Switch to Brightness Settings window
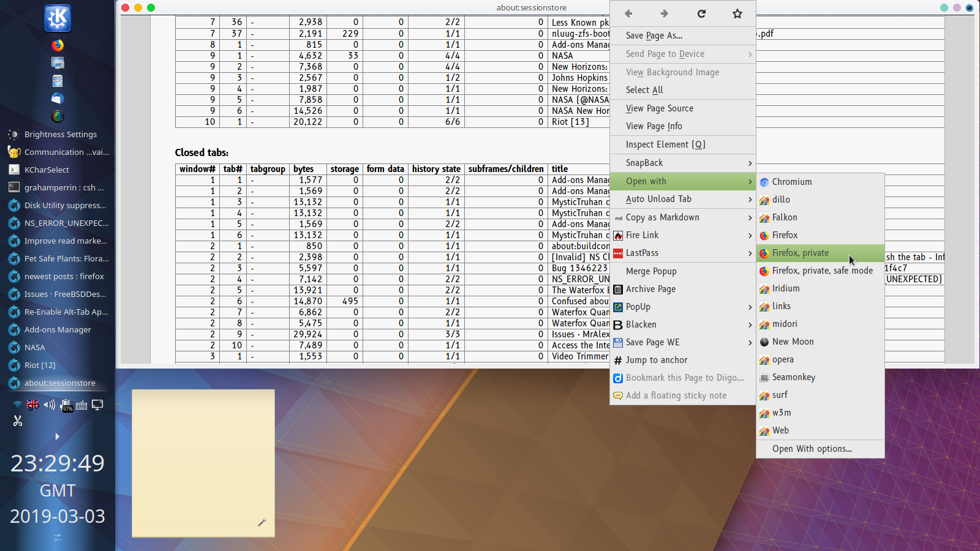The image size is (980, 551). point(58,134)
